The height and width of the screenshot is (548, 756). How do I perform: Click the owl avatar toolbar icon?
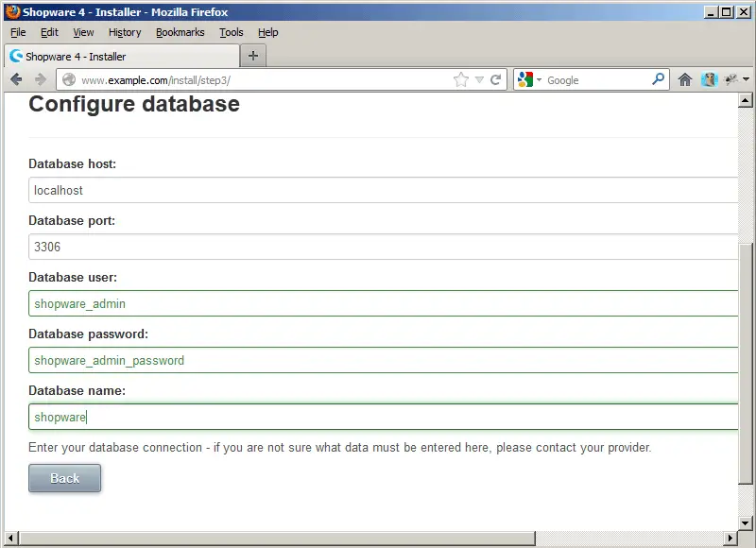[710, 79]
